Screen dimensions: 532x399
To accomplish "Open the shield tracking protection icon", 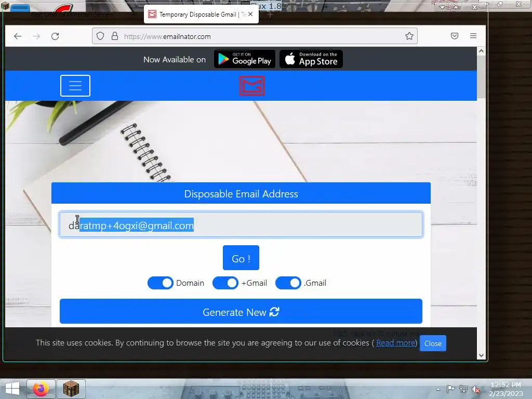I will pyautogui.click(x=100, y=36).
